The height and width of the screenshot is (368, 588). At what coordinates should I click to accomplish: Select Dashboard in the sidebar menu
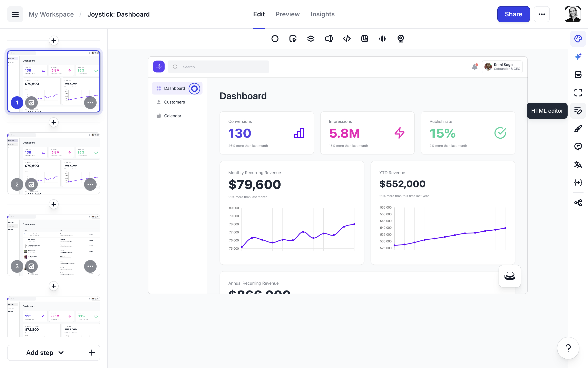click(x=177, y=88)
